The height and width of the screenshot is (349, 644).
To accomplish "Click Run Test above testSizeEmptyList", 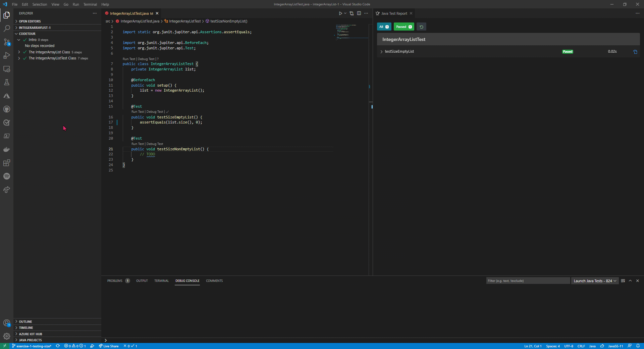I will pos(137,112).
